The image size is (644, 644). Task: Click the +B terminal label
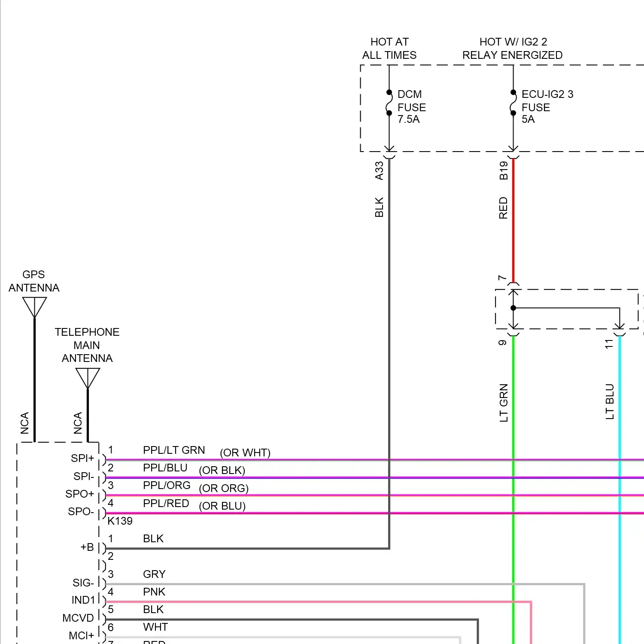[x=87, y=547]
